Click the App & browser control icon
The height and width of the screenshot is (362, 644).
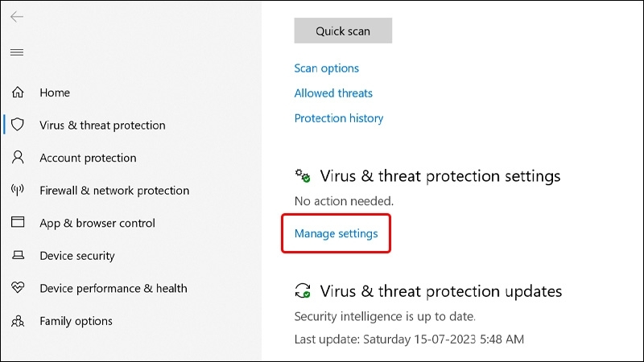point(18,223)
